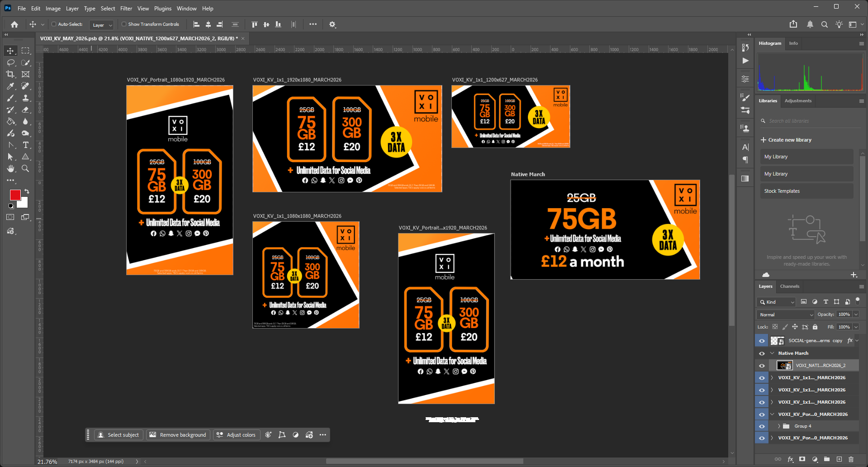Image resolution: width=868 pixels, height=467 pixels.
Task: Open the Fill slider dropdown
Action: coord(856,327)
